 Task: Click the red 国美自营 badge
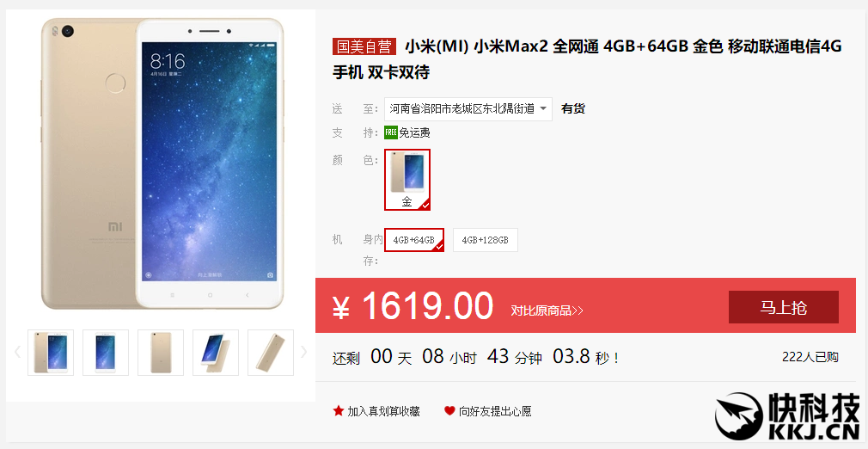tap(364, 46)
